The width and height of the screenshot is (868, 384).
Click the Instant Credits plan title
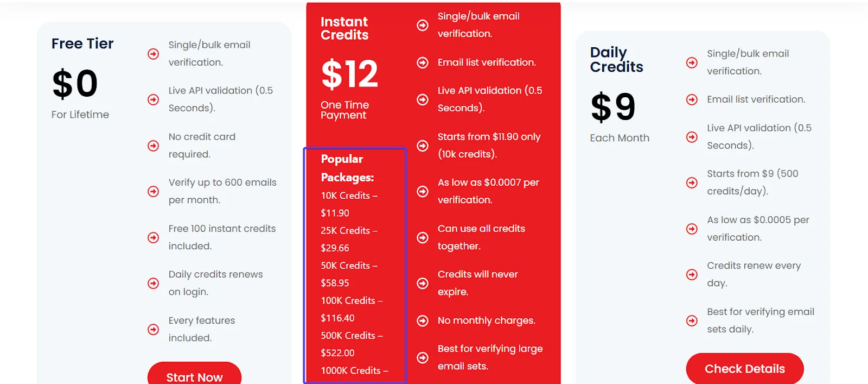[344, 28]
